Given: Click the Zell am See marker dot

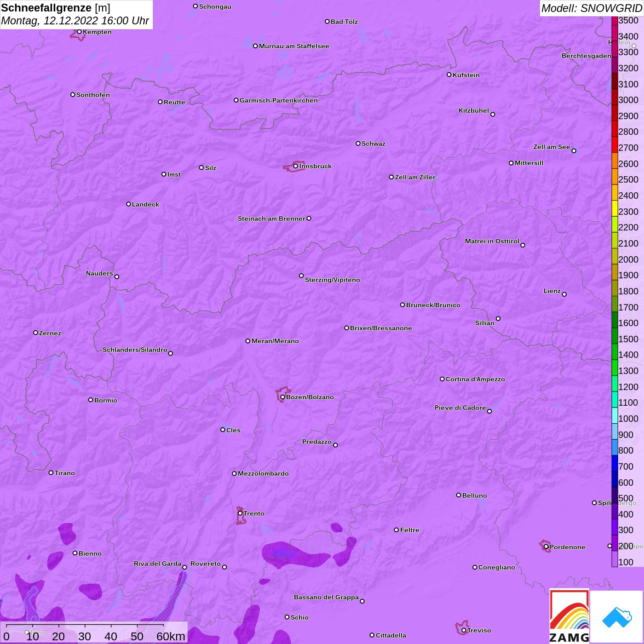Looking at the screenshot, I should tap(574, 151).
